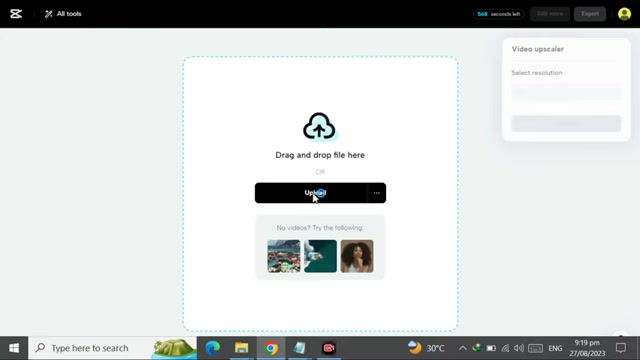Viewport: 640px width, 360px height.
Task: Select the woman portrait sample video
Action: 357,256
